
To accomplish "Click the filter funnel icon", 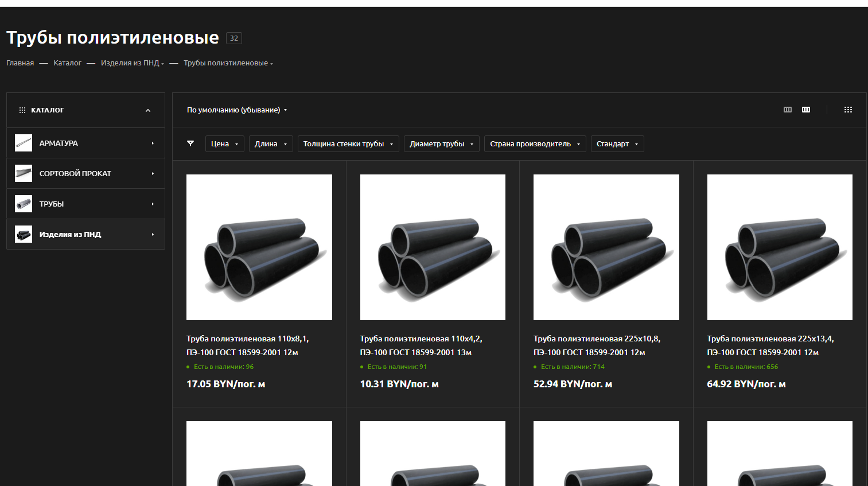I will (190, 143).
